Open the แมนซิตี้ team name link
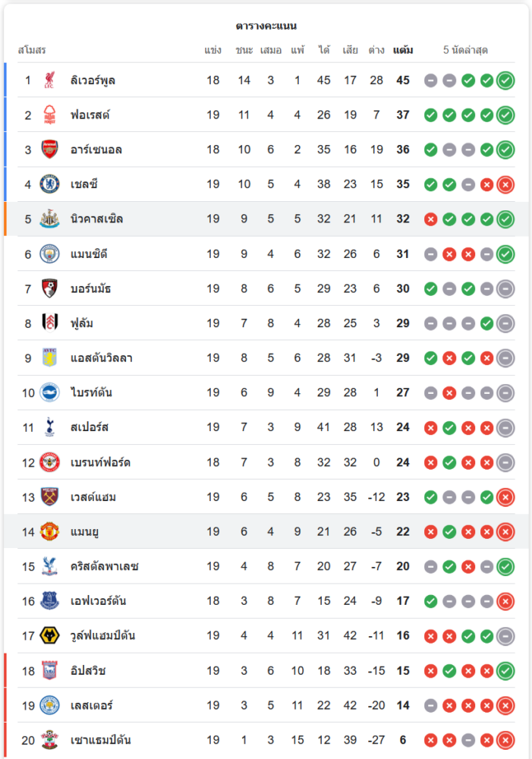 pyautogui.click(x=89, y=254)
